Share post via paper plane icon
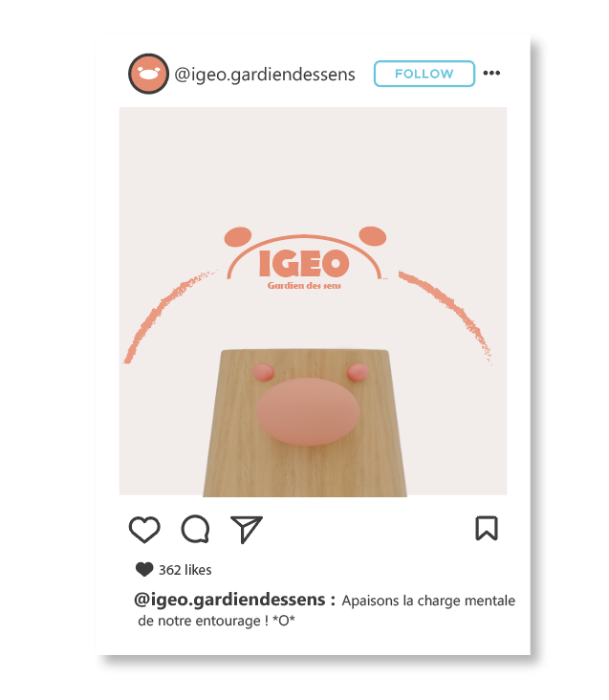Screen dimensions: 609x700 pos(246,530)
